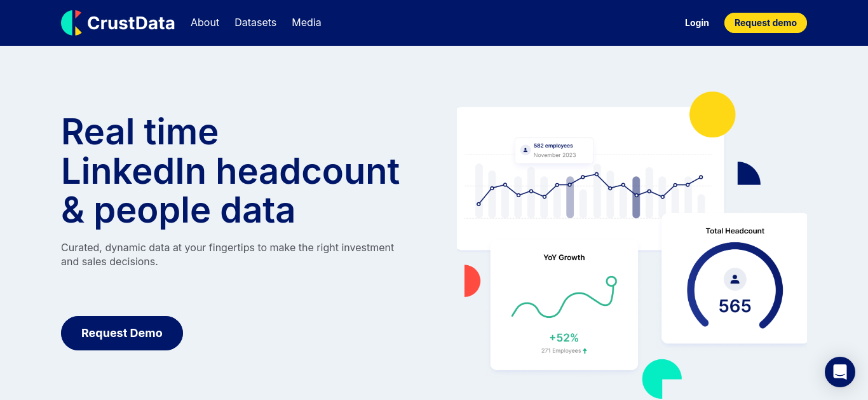Click the "YoY Growth" card title
Viewport: 868px width, 400px height.
tap(564, 258)
